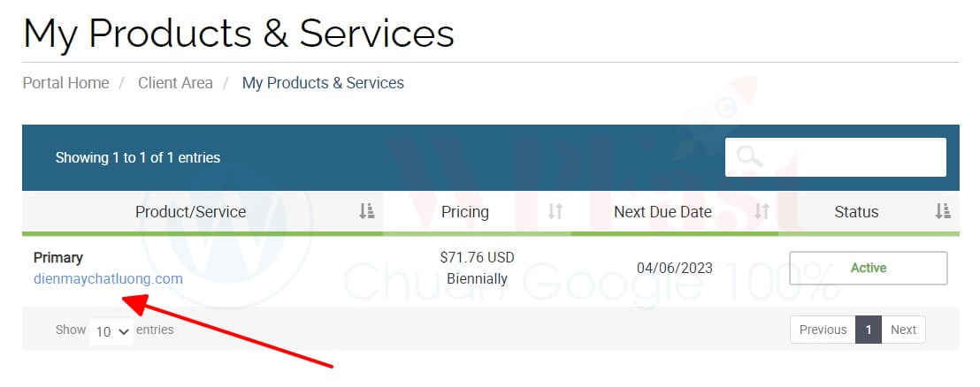
Task: Open the Show entries count dropdown
Action: (x=111, y=331)
